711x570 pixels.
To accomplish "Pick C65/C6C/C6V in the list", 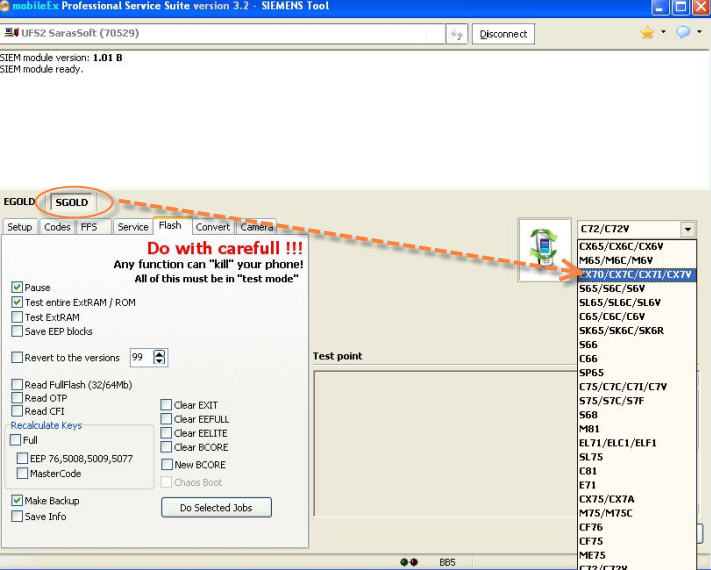I will coord(637,317).
